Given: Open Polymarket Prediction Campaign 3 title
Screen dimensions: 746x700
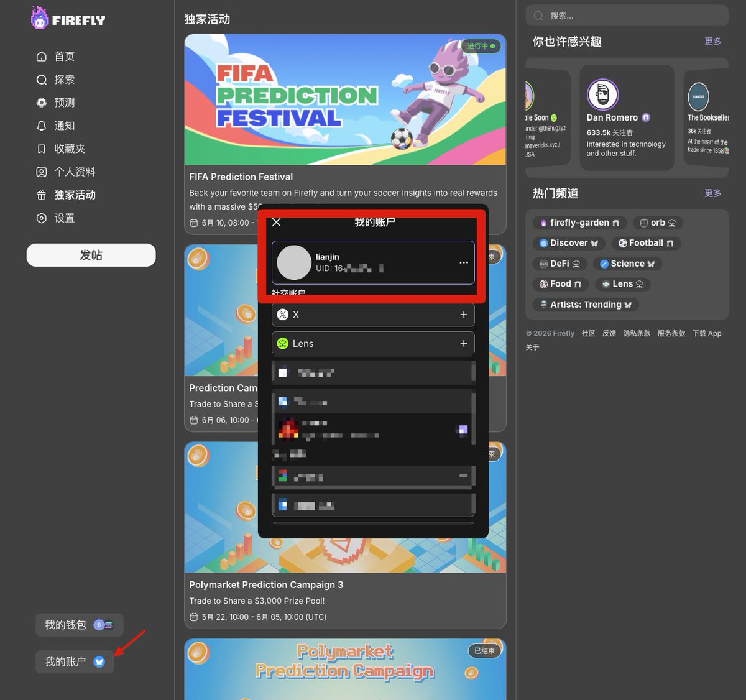Looking at the screenshot, I should tap(266, 584).
